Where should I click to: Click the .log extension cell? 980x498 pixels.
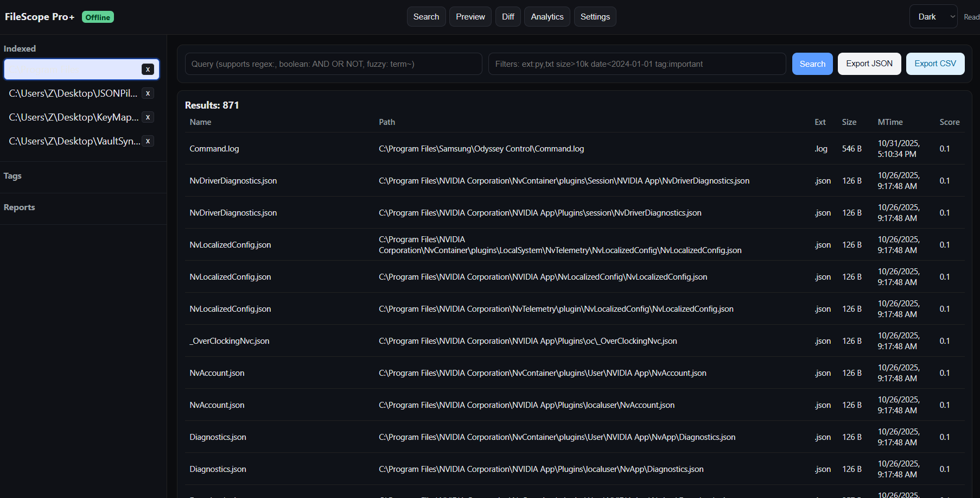821,149
